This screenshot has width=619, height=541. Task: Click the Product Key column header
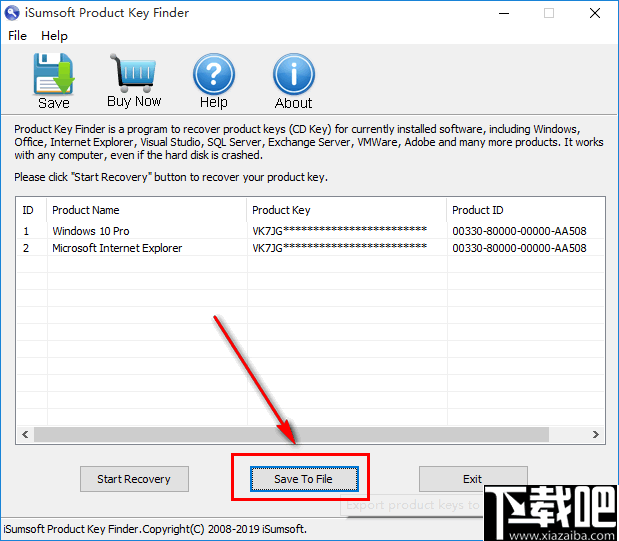[x=347, y=210]
